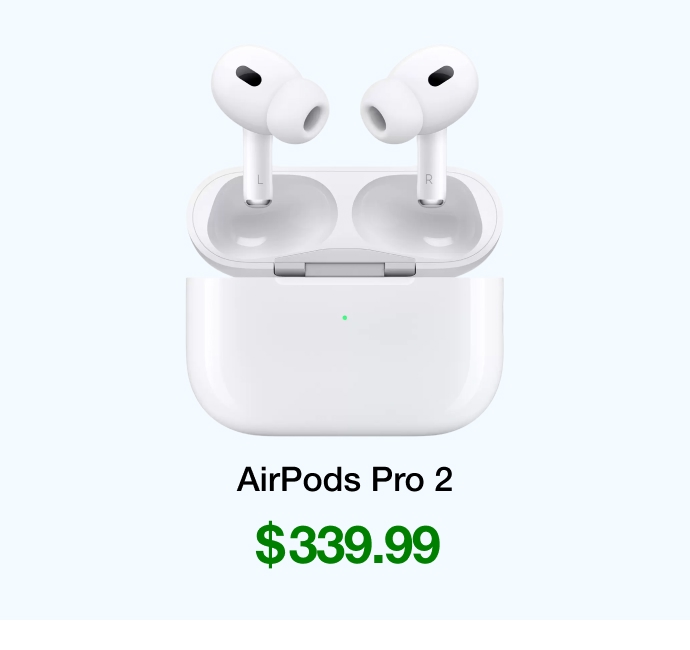The height and width of the screenshot is (650, 690).
Task: Click the word Pro in the title
Action: pyautogui.click(x=397, y=479)
